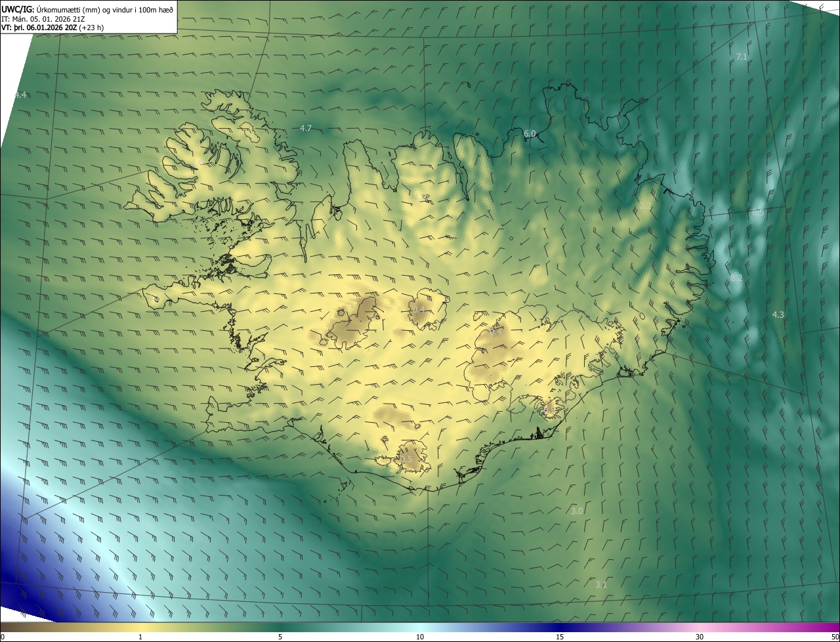Click the color scale tick label "30"

click(700, 637)
